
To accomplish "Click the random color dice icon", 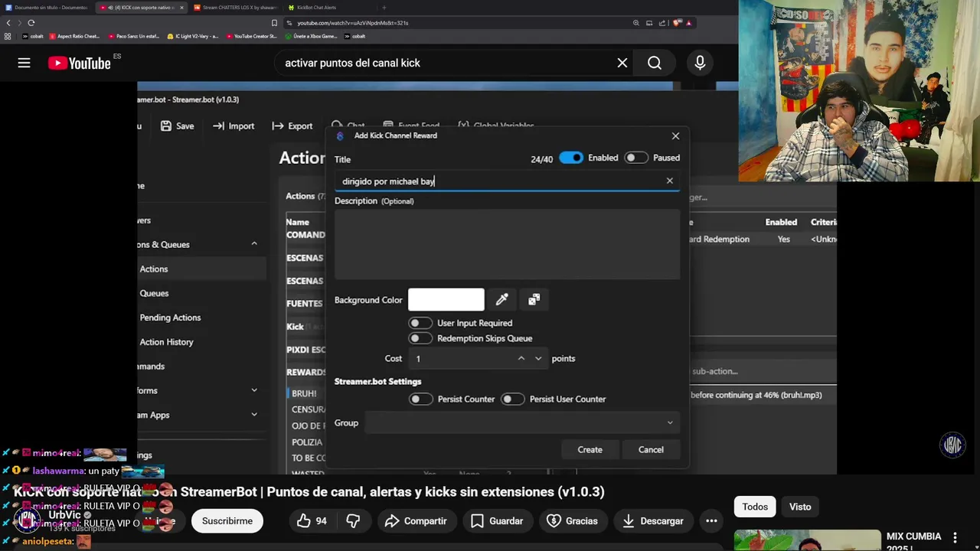I will tap(534, 299).
